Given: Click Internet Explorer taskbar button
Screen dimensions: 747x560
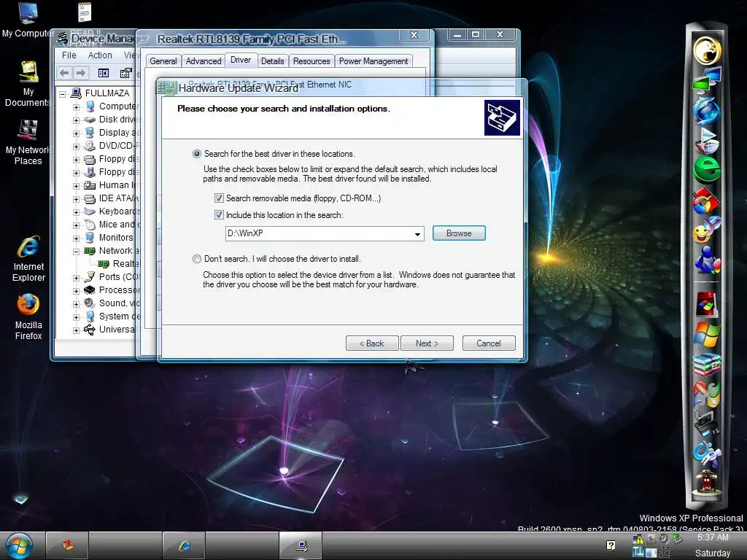Looking at the screenshot, I should click(185, 545).
